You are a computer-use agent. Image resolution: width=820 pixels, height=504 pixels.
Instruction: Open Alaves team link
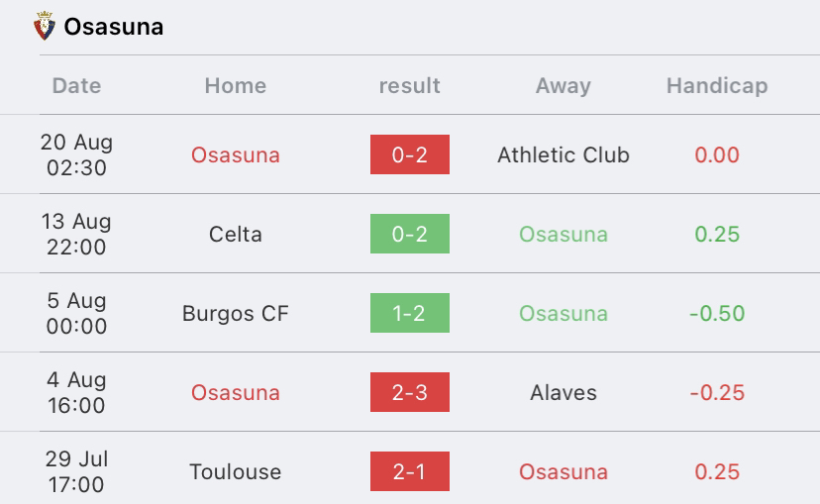tap(564, 392)
